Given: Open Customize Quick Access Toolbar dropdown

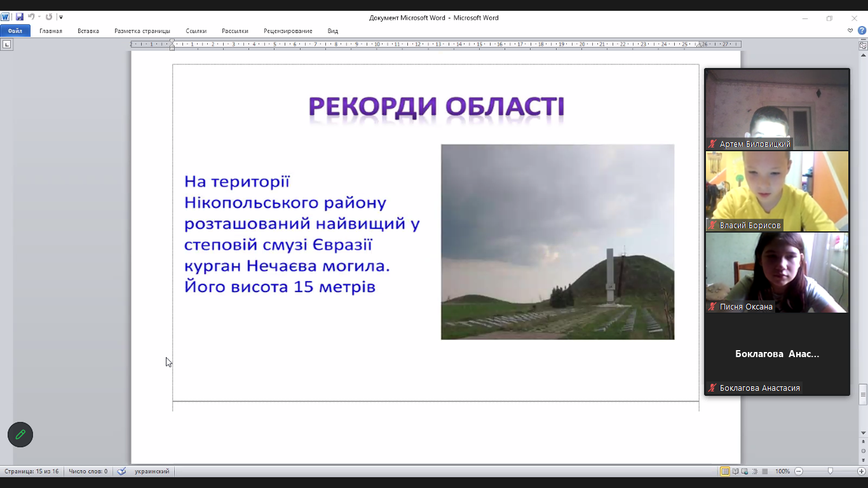Looking at the screenshot, I should pyautogui.click(x=61, y=17).
